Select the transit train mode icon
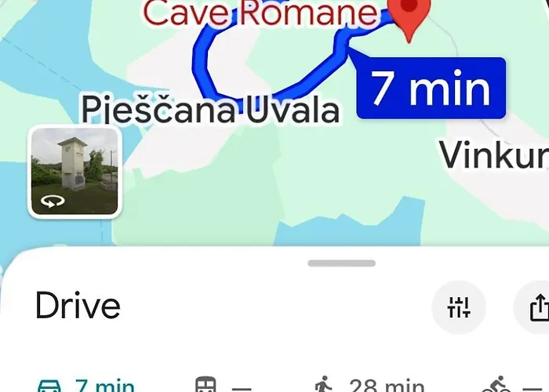The image size is (549, 392). pyautogui.click(x=205, y=384)
